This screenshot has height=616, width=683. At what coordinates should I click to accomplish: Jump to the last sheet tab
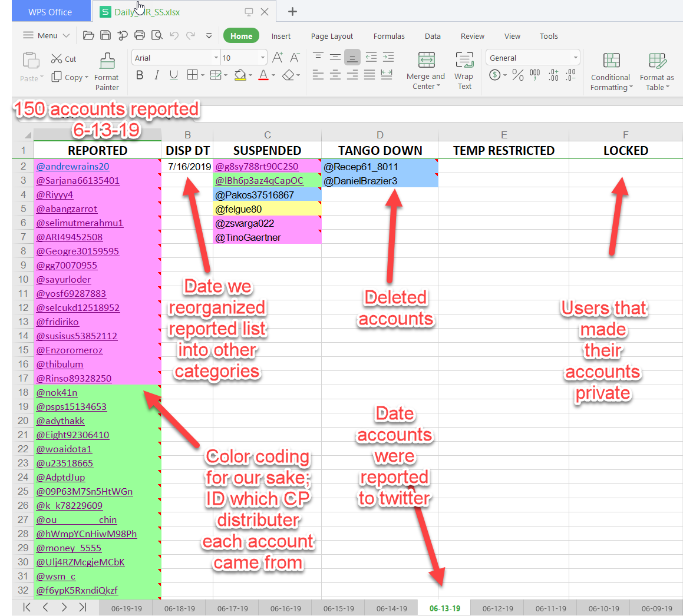[x=83, y=607]
